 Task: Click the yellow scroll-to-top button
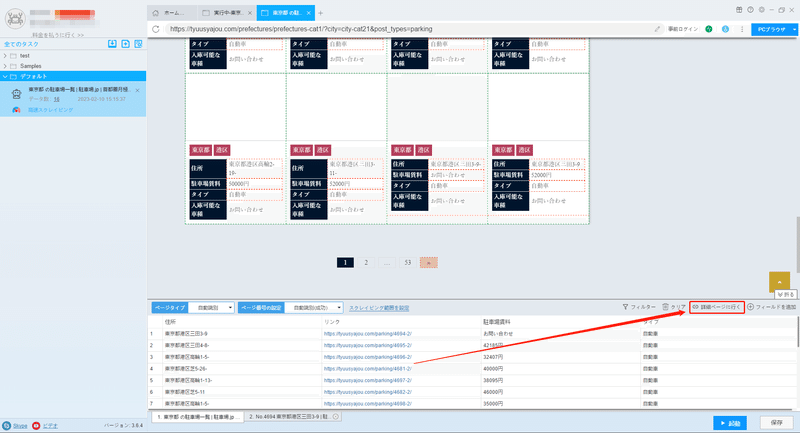tap(779, 282)
